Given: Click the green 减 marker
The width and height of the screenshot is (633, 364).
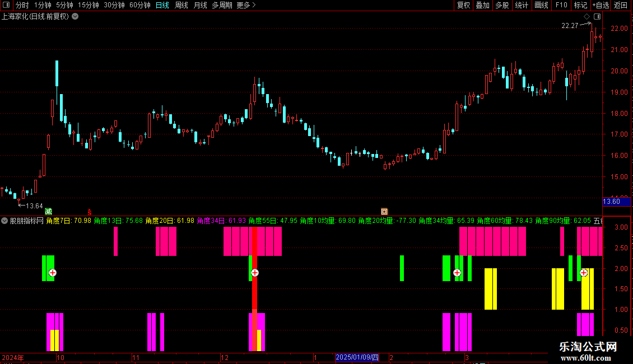Looking at the screenshot, I should (x=48, y=212).
